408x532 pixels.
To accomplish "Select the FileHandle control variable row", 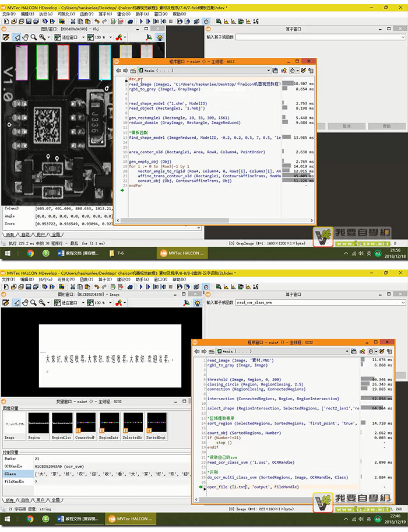I will tap(97, 481).
